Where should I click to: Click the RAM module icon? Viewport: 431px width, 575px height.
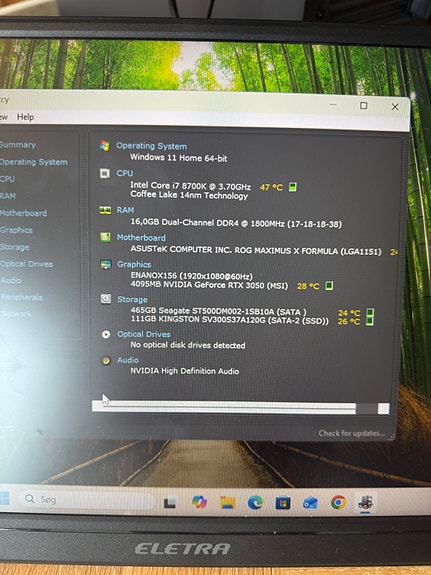point(105,210)
